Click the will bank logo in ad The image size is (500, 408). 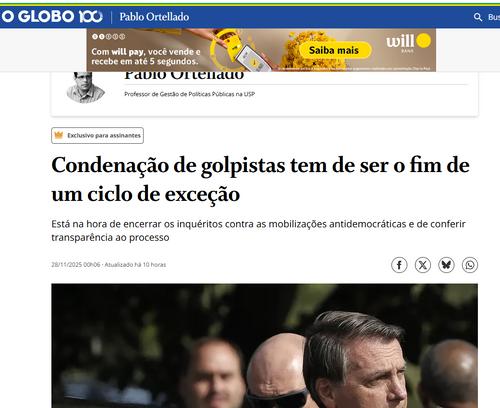point(408,43)
